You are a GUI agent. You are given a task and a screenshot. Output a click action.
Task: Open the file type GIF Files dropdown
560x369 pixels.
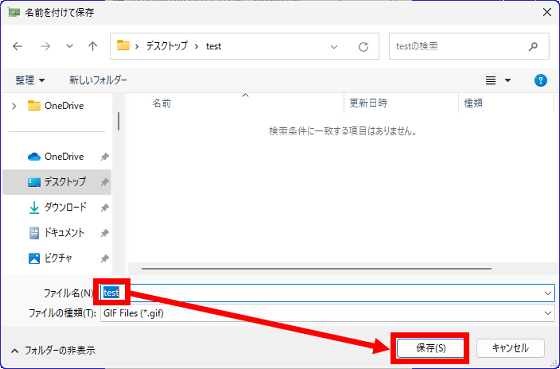pos(327,313)
